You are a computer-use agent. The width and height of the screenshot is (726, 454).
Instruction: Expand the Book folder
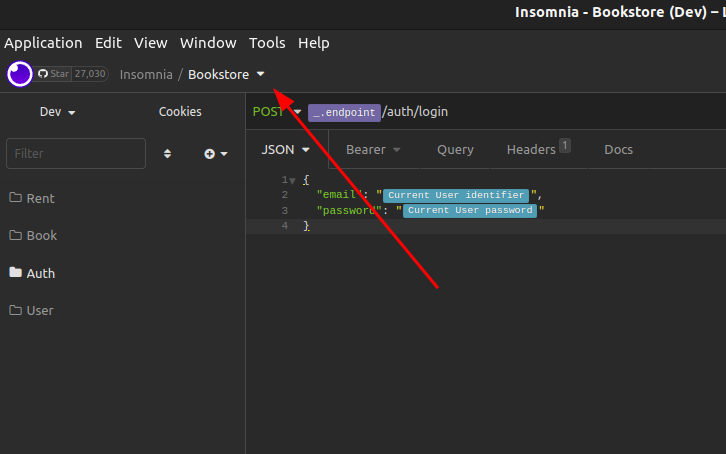tap(33, 236)
